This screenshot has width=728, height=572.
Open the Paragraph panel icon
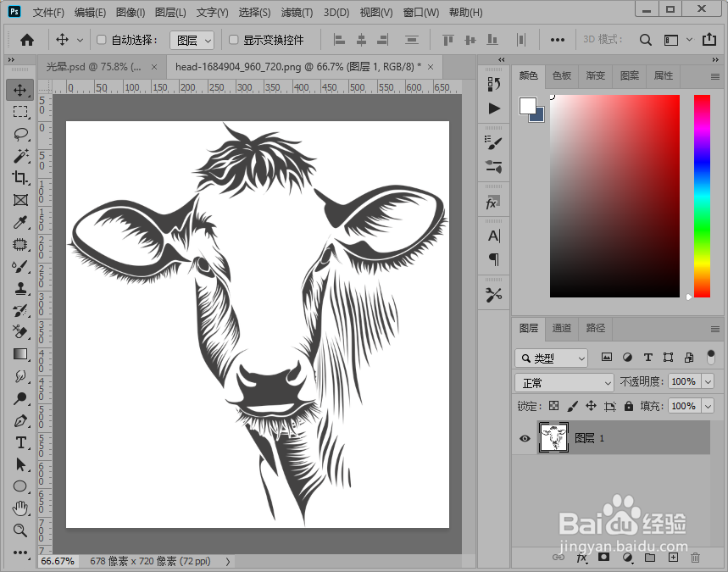494,259
